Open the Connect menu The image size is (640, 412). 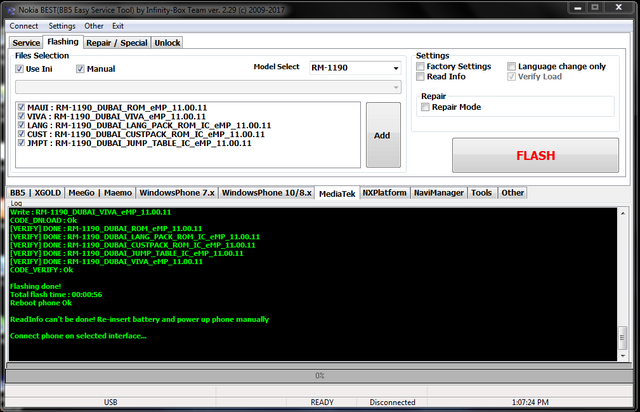pyautogui.click(x=24, y=26)
